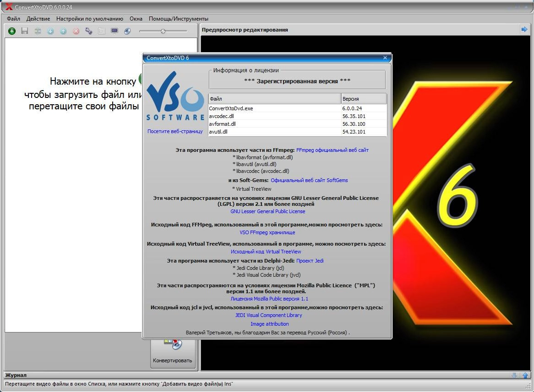
Task: Open the JEDI Visual Component Library link
Action: pyautogui.click(x=269, y=315)
